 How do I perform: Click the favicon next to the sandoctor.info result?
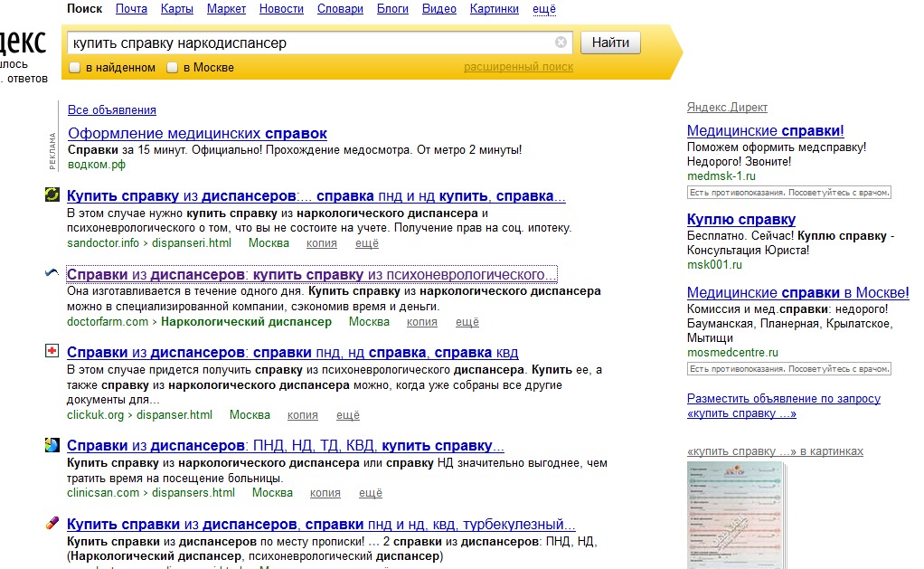[52, 194]
